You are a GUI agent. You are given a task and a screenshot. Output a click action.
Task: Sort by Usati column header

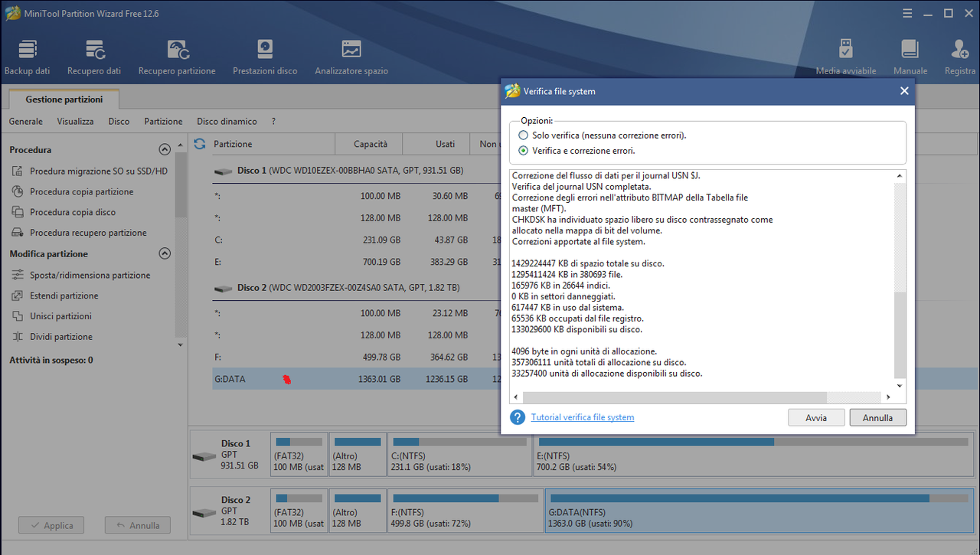pos(437,144)
